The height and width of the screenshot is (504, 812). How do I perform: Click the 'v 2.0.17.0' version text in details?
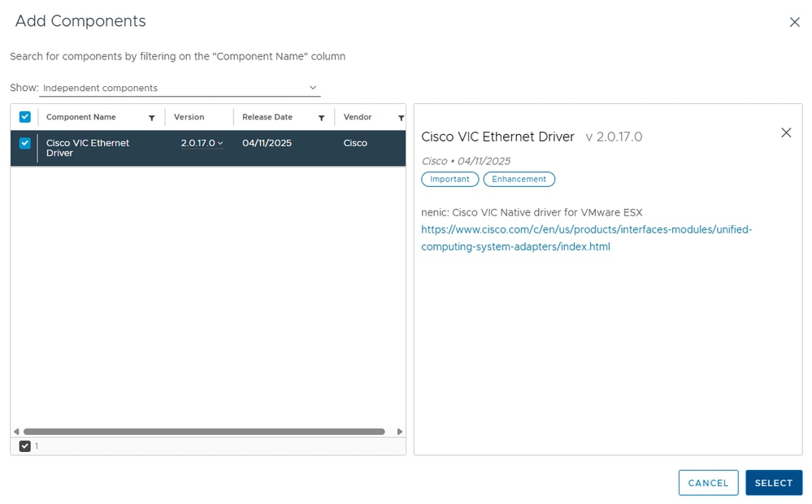pyautogui.click(x=614, y=137)
